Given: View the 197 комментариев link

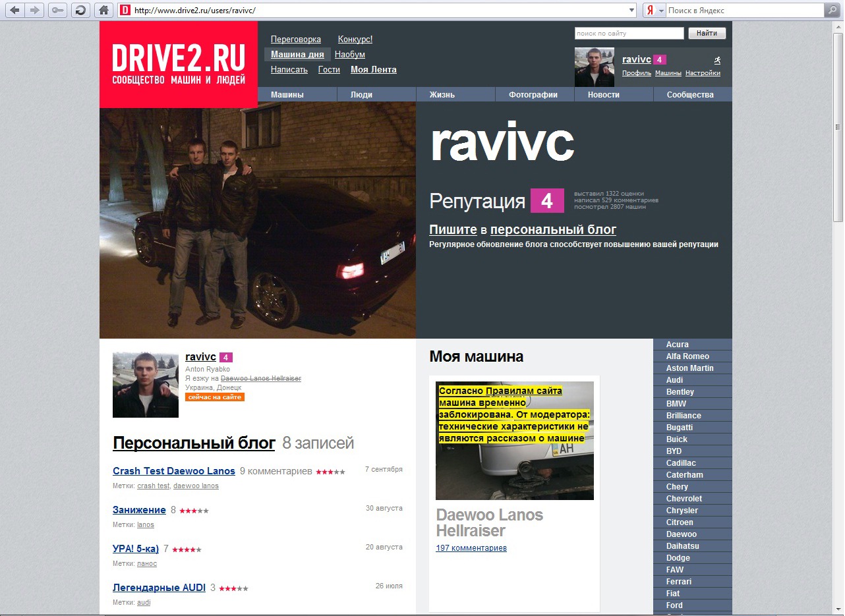Looking at the screenshot, I should click(x=471, y=548).
